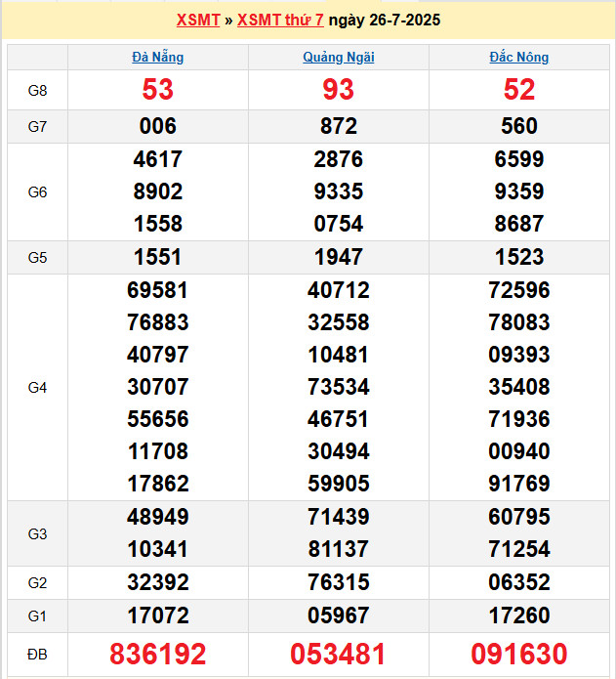Click G2 number 06352
This screenshot has height=679, width=616.
(519, 582)
